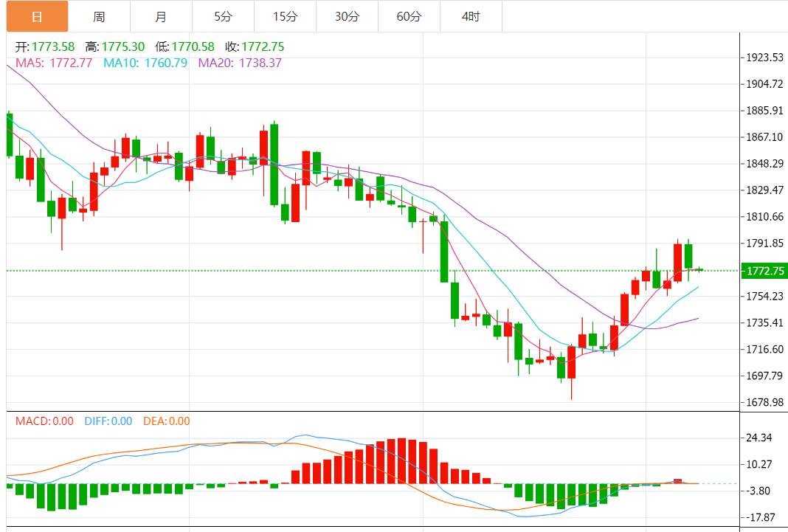
Task: Click the 1867.10 price axis label
Action: click(764, 137)
